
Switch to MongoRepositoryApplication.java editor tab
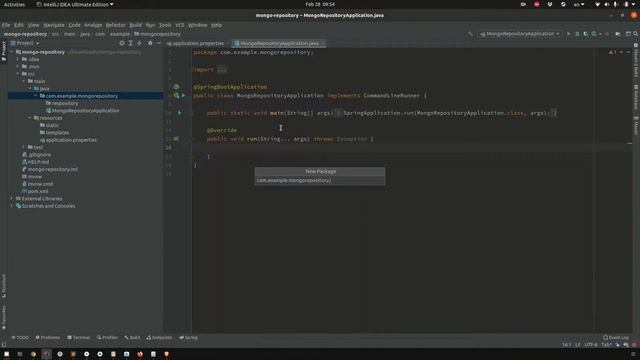click(278, 43)
